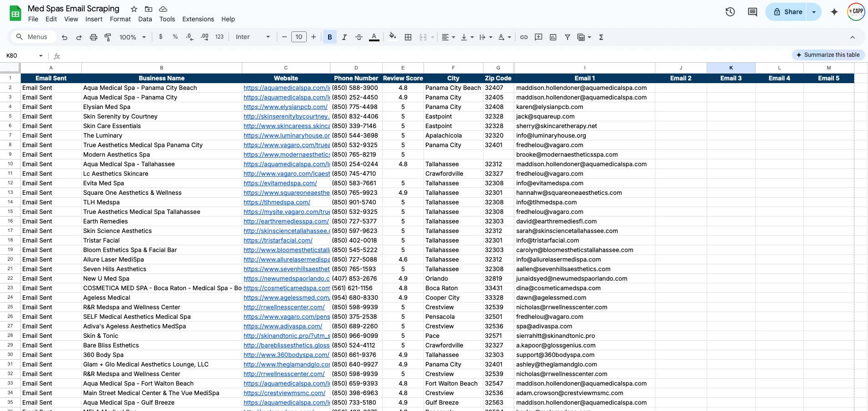View cloud document status icon
Screen dimensions: 868x411
pos(163,9)
